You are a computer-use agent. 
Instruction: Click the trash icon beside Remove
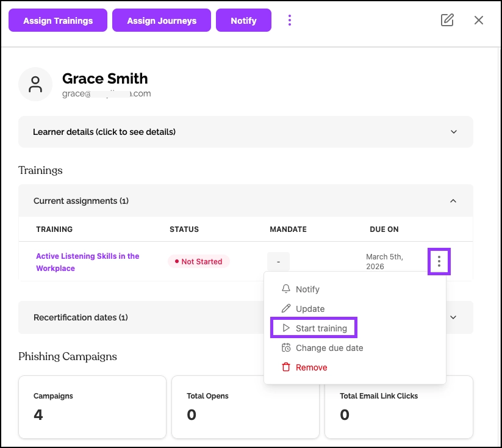tap(286, 367)
